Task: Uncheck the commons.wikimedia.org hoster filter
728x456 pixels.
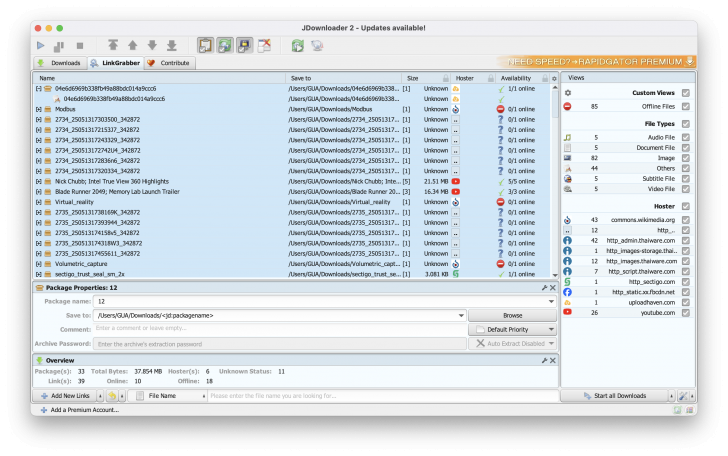Action: pos(686,220)
